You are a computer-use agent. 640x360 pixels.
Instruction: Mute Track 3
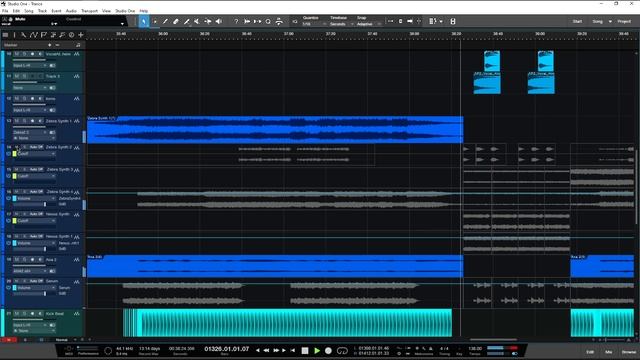point(17,76)
